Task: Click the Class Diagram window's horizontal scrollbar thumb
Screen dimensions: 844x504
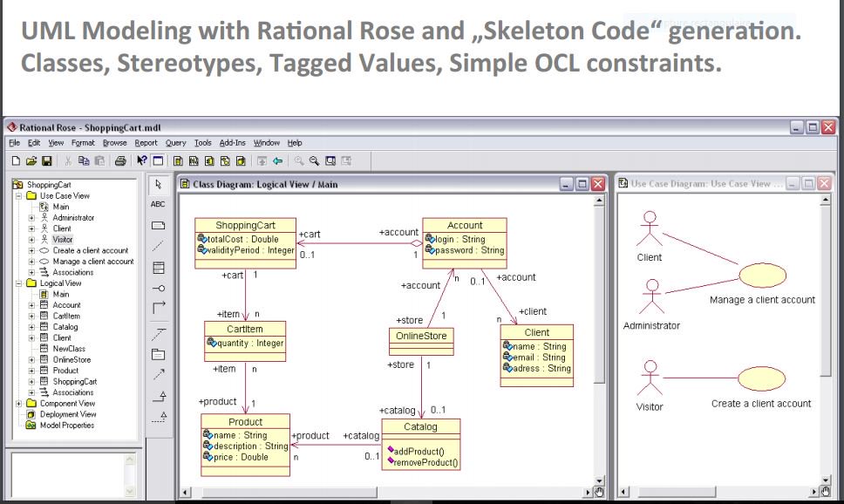Action: pyautogui.click(x=289, y=492)
